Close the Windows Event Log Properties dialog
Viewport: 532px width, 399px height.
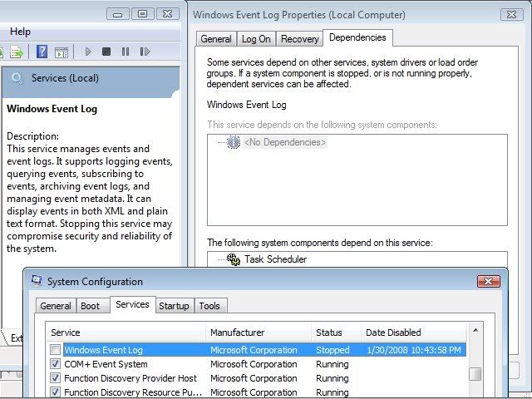(512, 15)
